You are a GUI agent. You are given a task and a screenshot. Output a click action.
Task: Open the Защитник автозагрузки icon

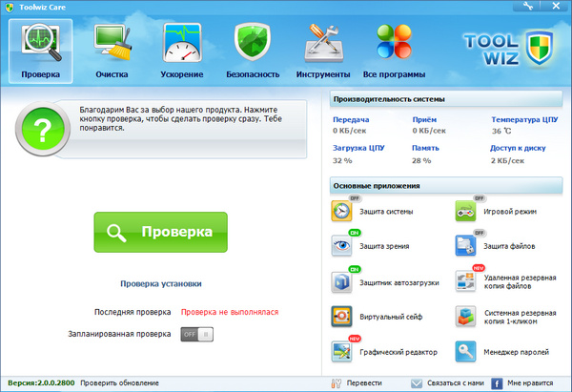point(342,281)
